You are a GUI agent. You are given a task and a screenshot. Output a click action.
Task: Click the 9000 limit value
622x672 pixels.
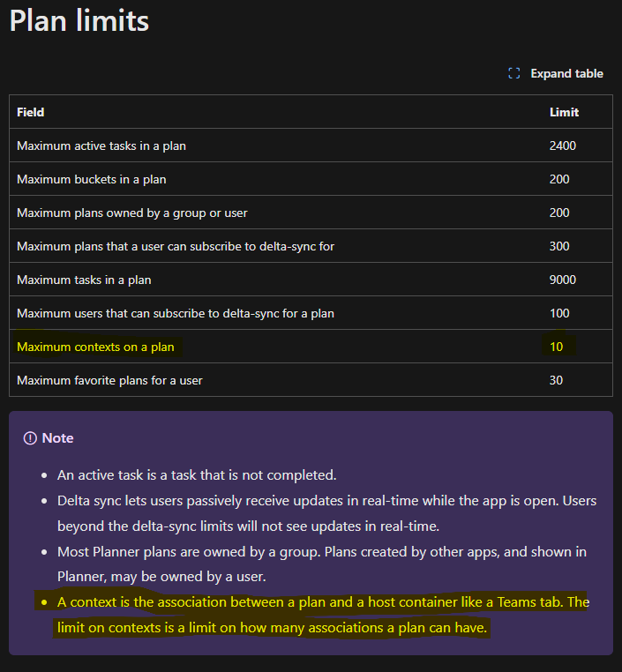click(563, 280)
